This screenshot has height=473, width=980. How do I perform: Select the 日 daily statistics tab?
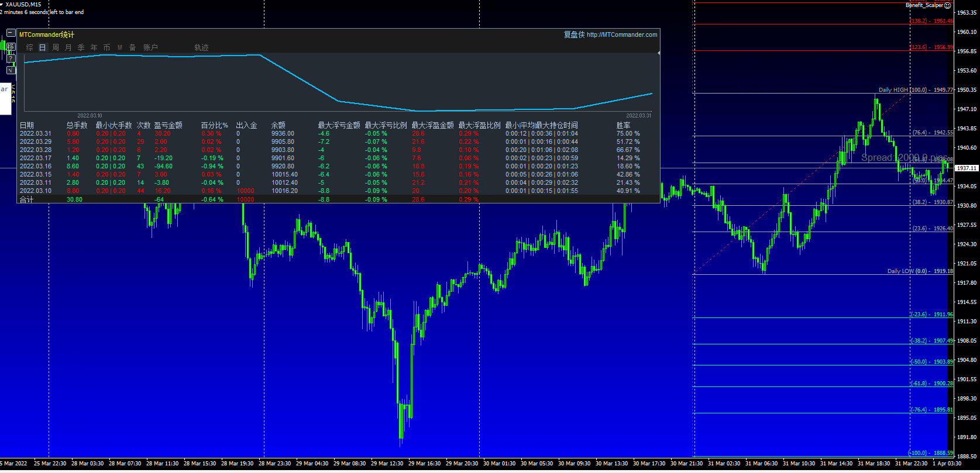coord(43,47)
